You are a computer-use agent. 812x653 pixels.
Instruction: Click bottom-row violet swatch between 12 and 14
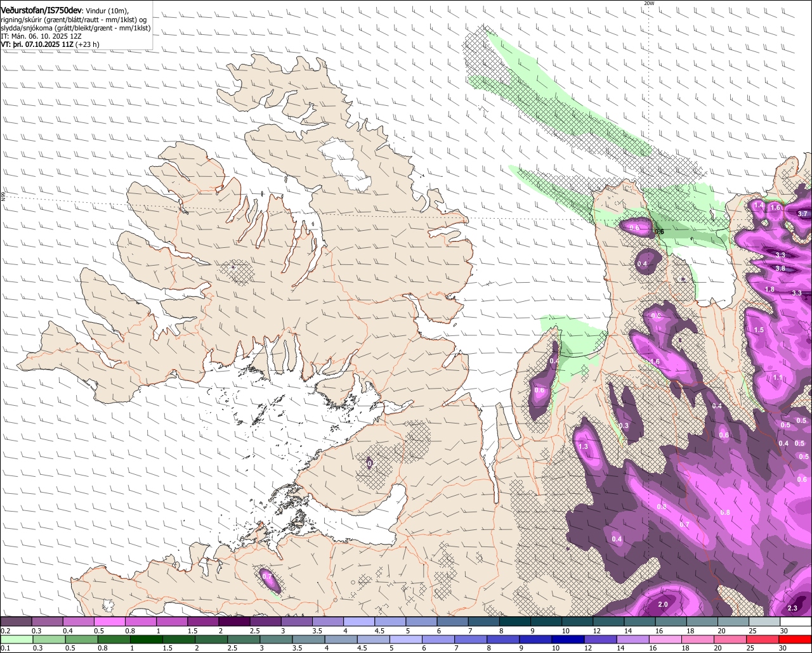pos(601,639)
